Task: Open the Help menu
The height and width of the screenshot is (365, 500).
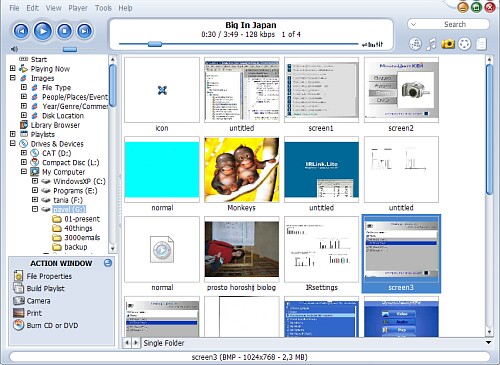Action: [x=125, y=8]
